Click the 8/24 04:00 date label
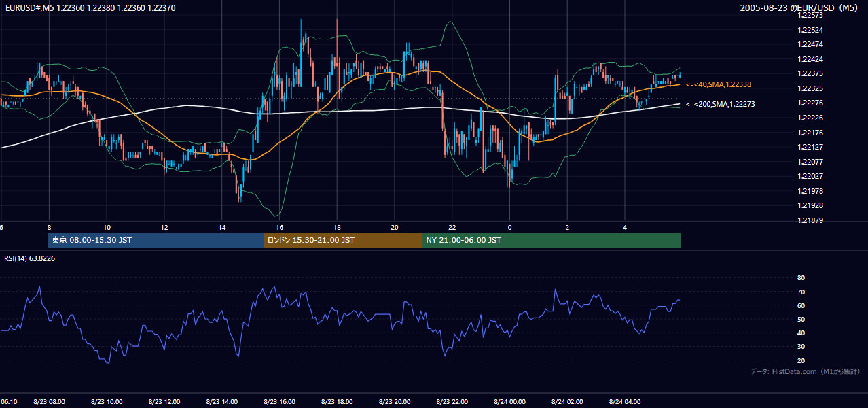 click(625, 402)
